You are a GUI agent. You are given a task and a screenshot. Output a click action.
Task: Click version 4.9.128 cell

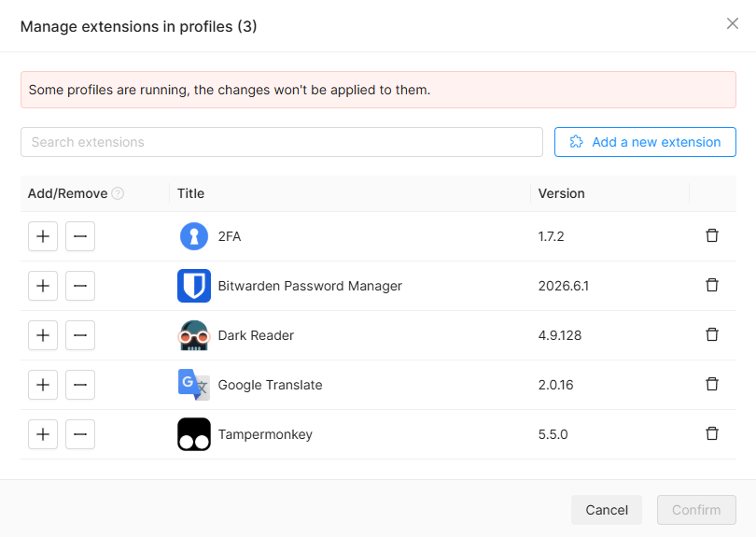coord(560,335)
